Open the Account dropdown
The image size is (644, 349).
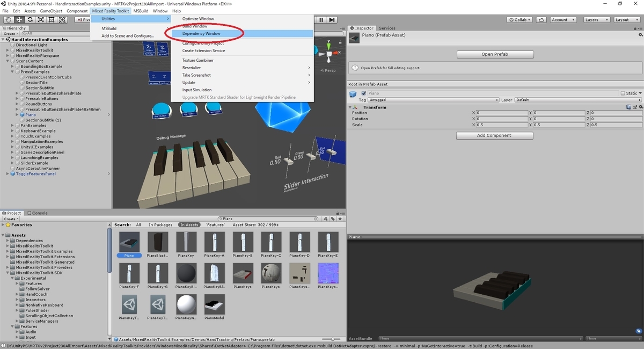pos(562,20)
